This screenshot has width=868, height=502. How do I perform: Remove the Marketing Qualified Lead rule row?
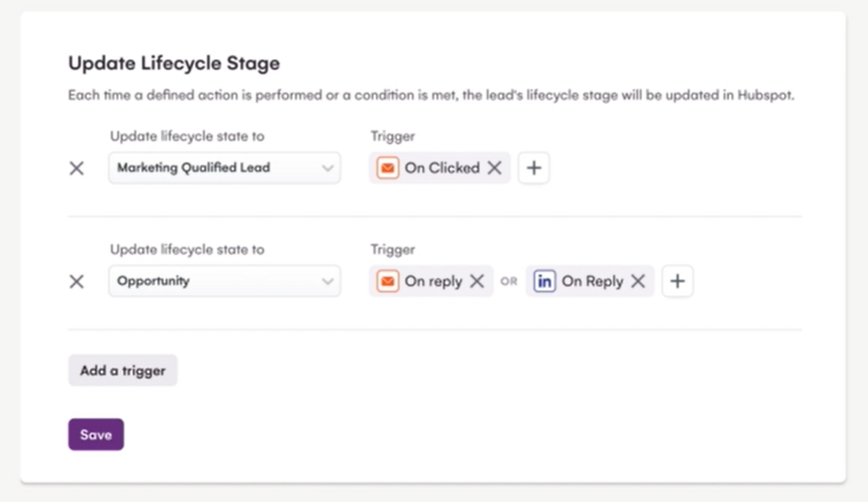pos(77,168)
